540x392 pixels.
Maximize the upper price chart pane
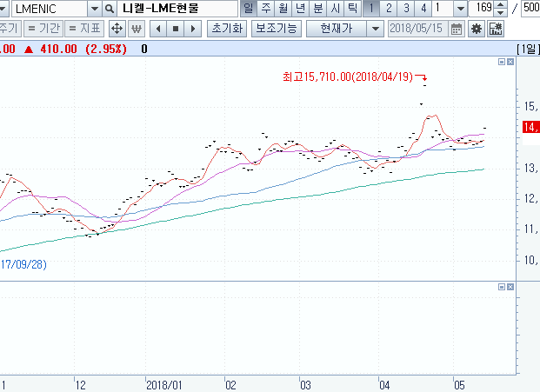[500, 63]
